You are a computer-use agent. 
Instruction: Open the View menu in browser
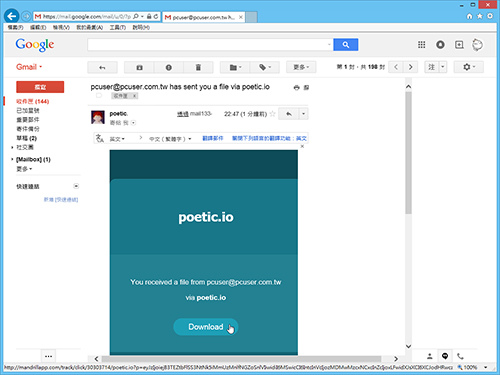coord(61,27)
